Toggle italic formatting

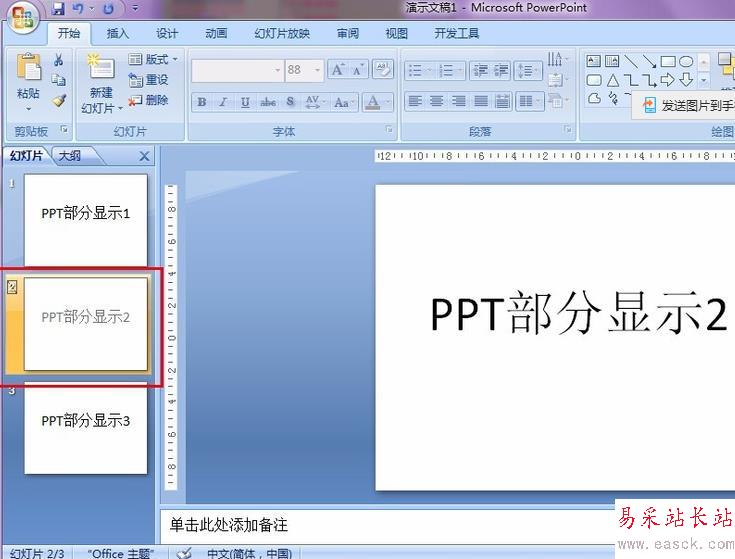click(224, 102)
